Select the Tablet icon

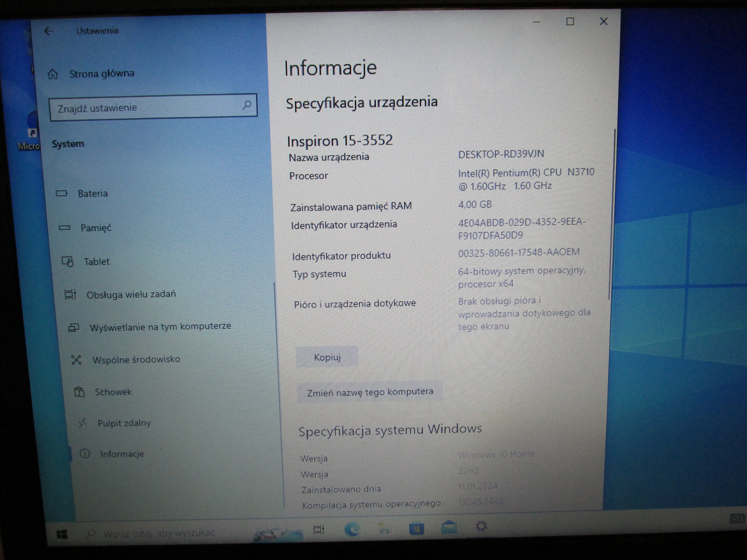[x=68, y=262]
